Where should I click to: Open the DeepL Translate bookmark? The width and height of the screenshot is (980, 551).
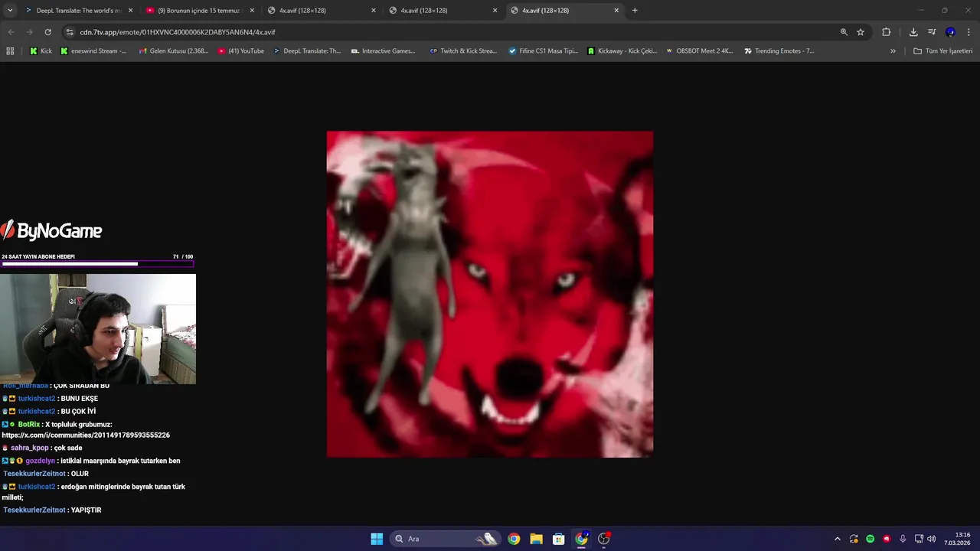[307, 51]
